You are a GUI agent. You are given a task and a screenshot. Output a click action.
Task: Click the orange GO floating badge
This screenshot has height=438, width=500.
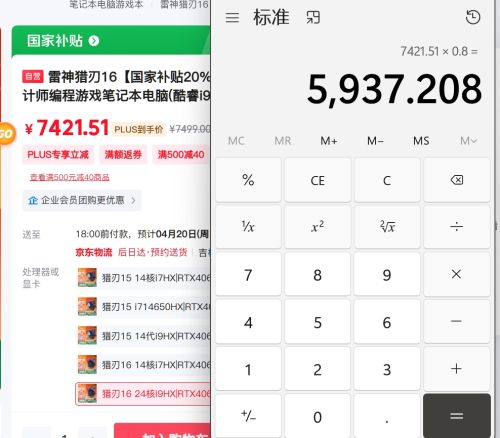click(x=6, y=134)
